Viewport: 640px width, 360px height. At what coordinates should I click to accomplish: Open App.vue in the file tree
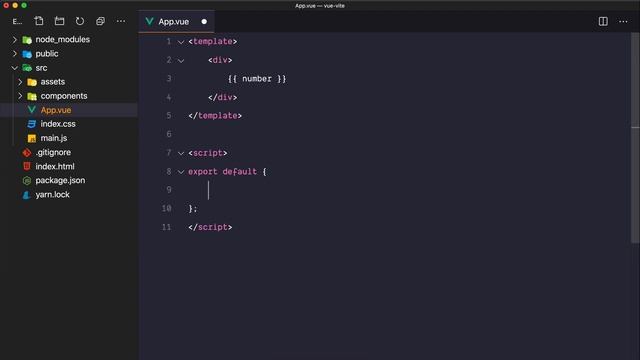coord(56,110)
